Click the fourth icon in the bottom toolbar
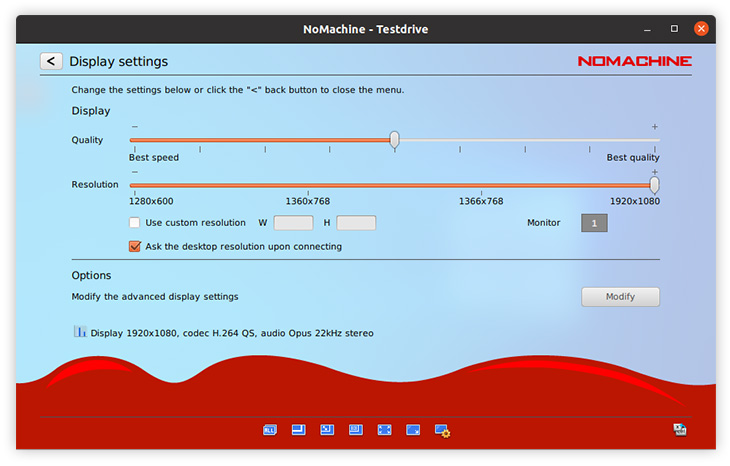The width and height of the screenshot is (730, 466). 355,430
